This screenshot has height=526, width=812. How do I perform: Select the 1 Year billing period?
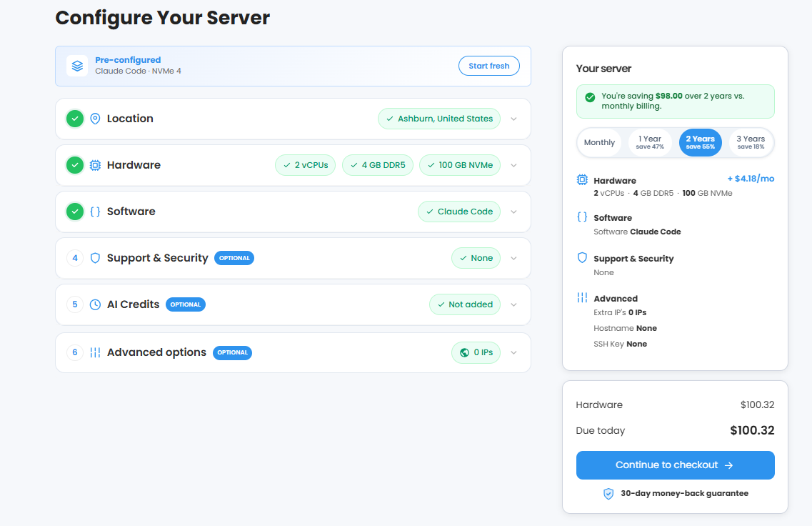pyautogui.click(x=650, y=142)
